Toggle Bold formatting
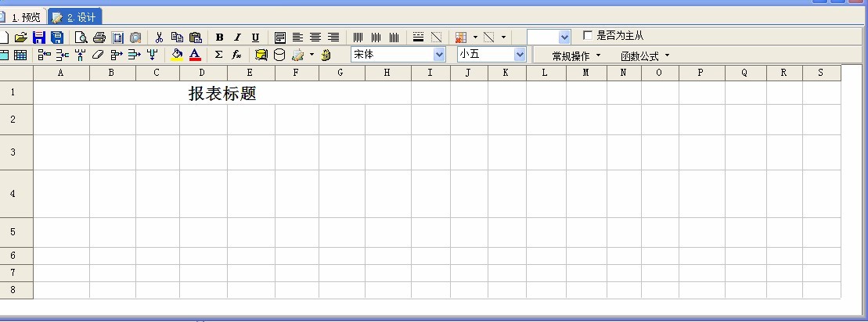Image resolution: width=868 pixels, height=322 pixels. click(x=219, y=37)
